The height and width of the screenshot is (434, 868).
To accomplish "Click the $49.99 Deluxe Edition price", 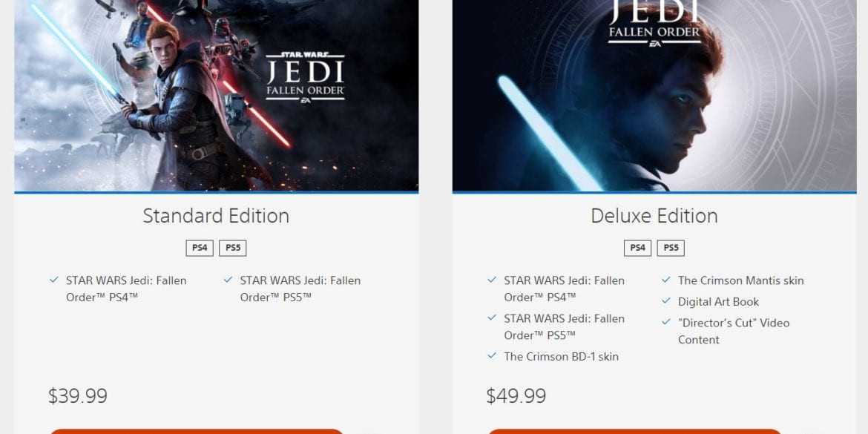I will [x=516, y=396].
